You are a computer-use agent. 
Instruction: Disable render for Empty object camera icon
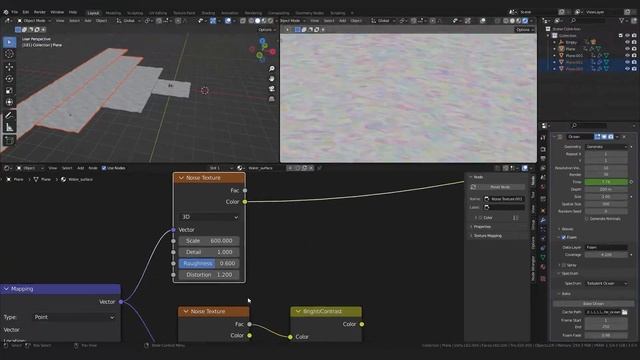tap(634, 42)
